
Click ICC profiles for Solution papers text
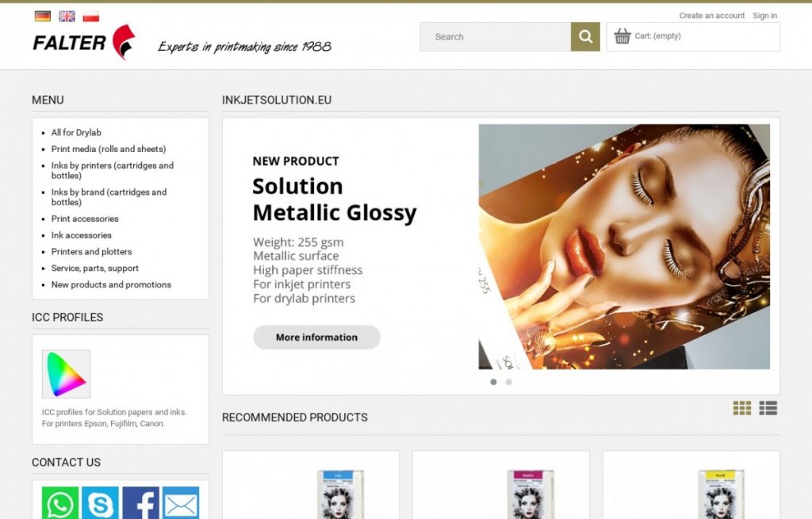(114, 418)
